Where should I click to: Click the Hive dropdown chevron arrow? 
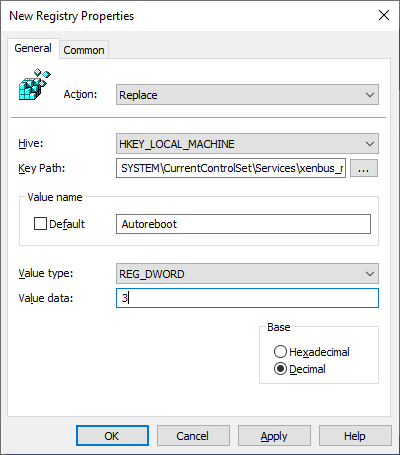pyautogui.click(x=370, y=144)
